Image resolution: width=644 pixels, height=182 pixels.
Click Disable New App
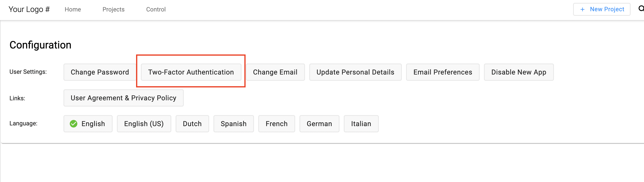pyautogui.click(x=518, y=72)
